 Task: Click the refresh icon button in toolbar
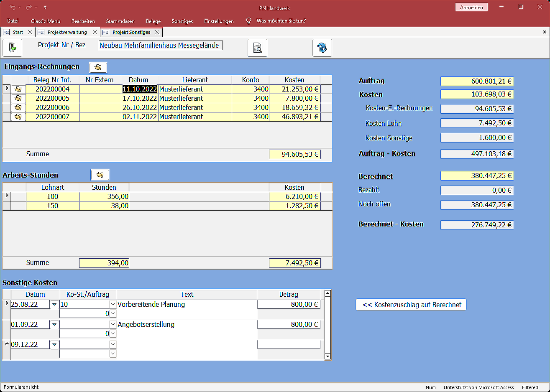322,48
